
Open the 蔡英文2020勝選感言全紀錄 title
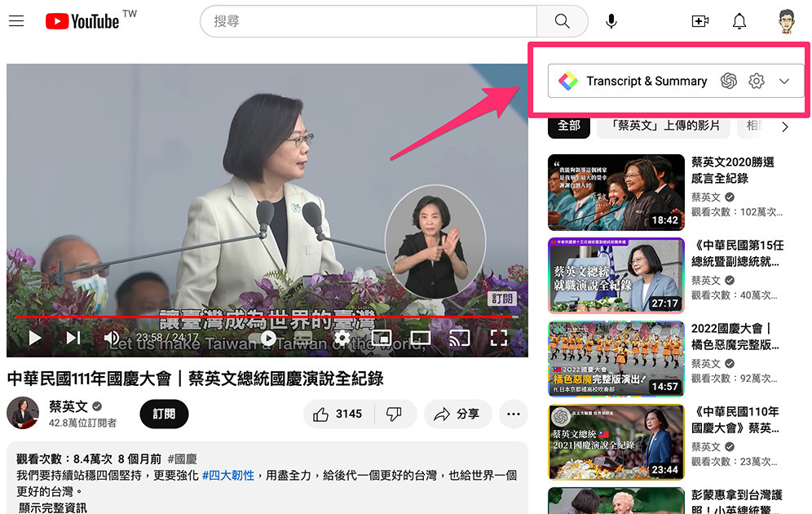[x=732, y=170]
